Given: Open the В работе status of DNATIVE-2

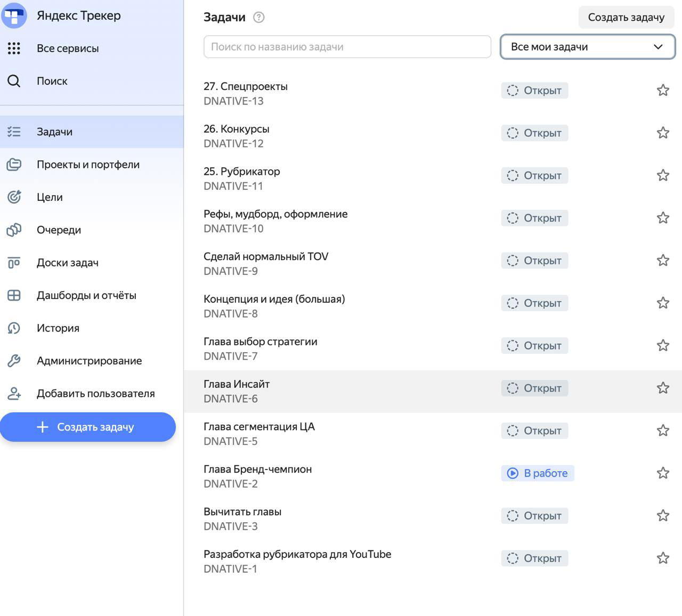Looking at the screenshot, I should pyautogui.click(x=537, y=473).
